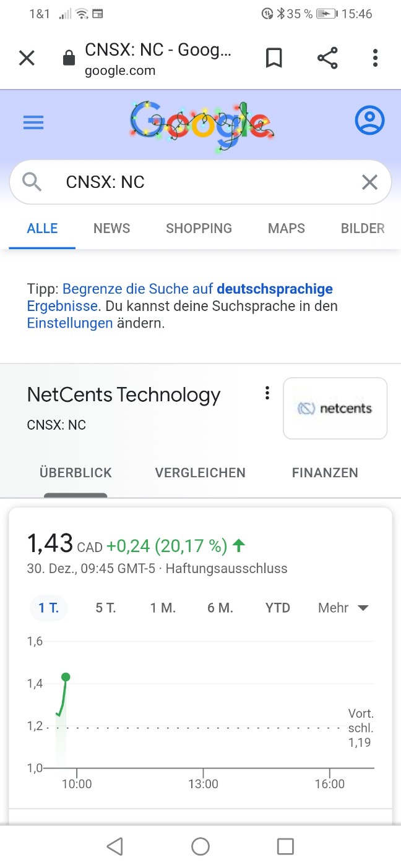
Task: Open the Google hamburger menu
Action: 33,122
